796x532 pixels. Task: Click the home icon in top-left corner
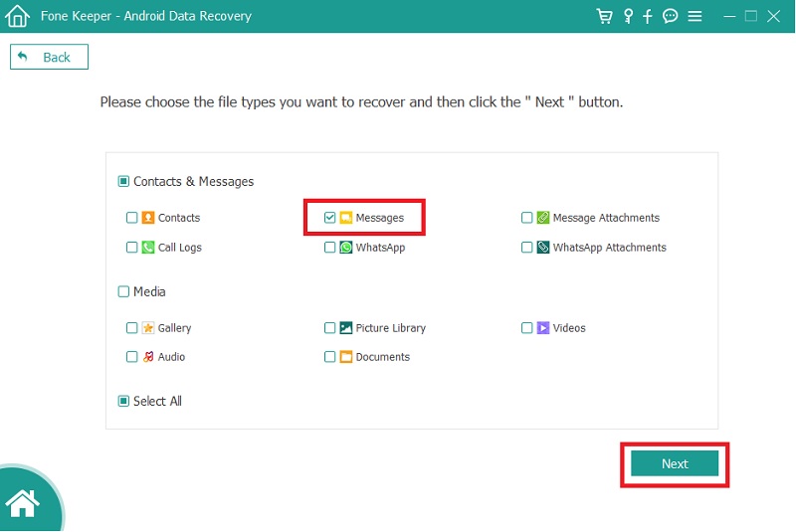coord(18,16)
